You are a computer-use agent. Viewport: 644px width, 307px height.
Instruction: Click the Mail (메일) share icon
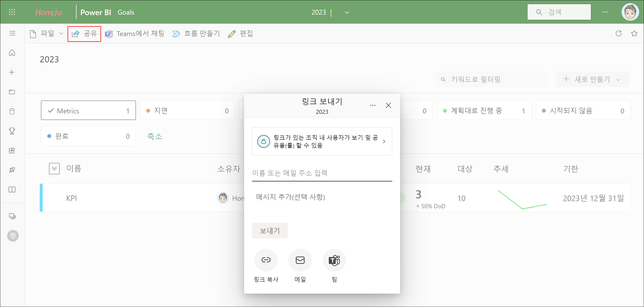tap(300, 260)
